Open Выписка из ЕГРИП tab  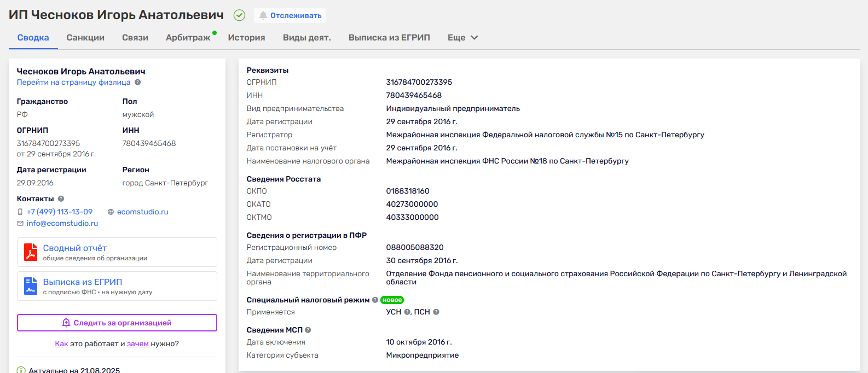pyautogui.click(x=389, y=38)
